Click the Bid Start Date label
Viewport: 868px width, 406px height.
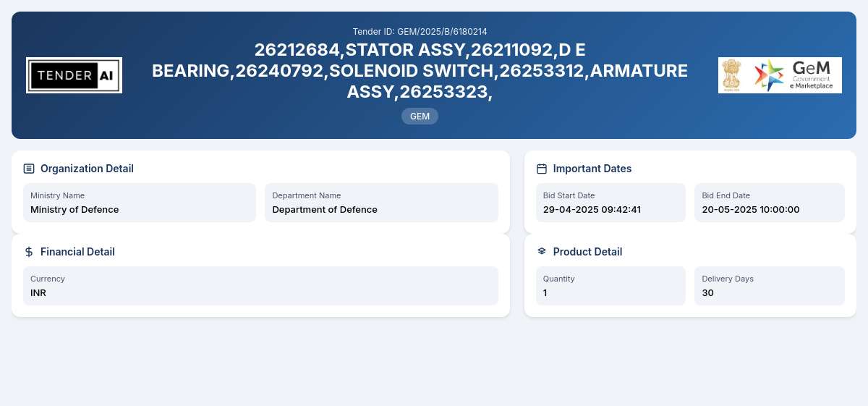pos(569,195)
